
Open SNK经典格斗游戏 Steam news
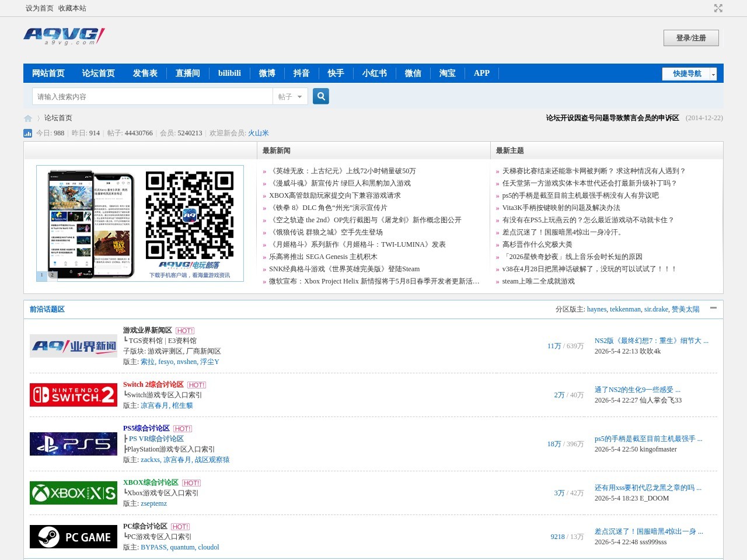pyautogui.click(x=344, y=269)
